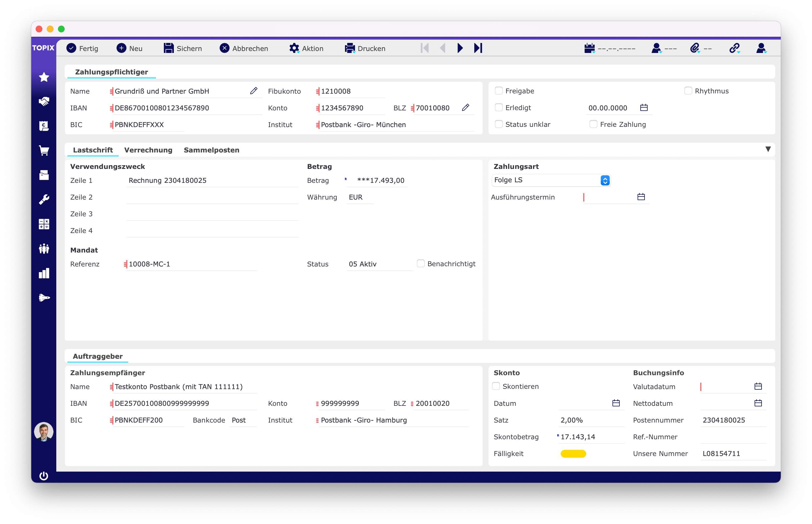Click the paperclip attachment icon
This screenshot has width=812, height=524.
695,48
